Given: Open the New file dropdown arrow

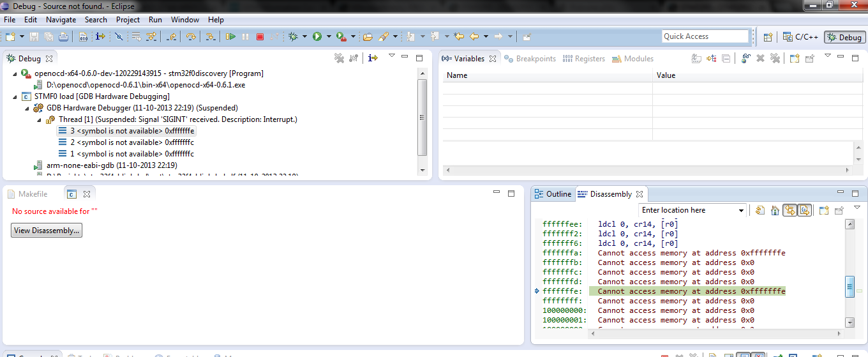Looking at the screenshot, I should (x=22, y=36).
